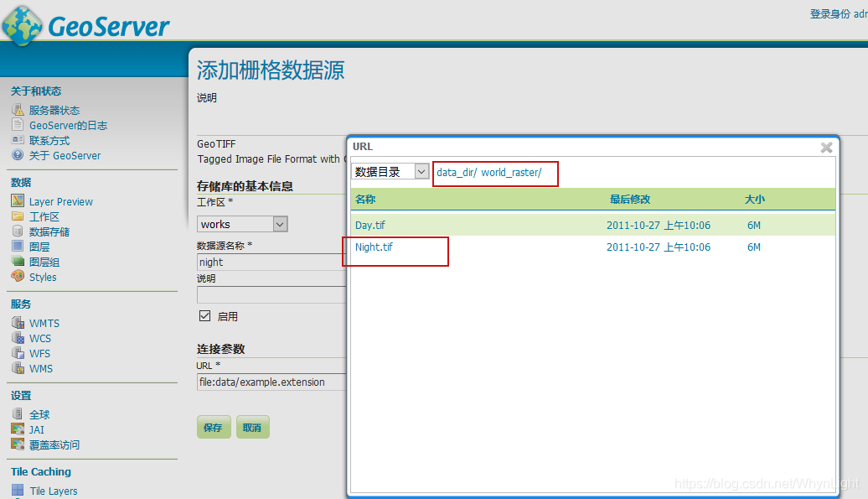Toggle the 启用 enabled checkbox
Screen dimensions: 868x499
204,315
